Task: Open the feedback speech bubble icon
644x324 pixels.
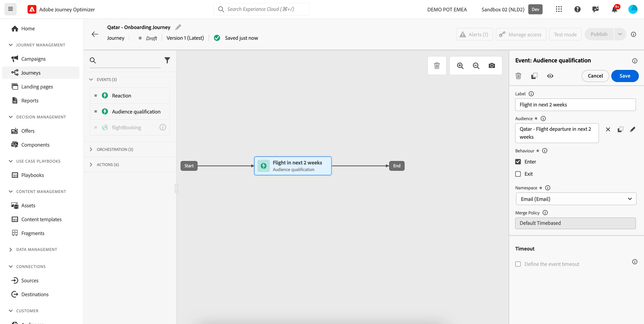Action: pyautogui.click(x=596, y=9)
